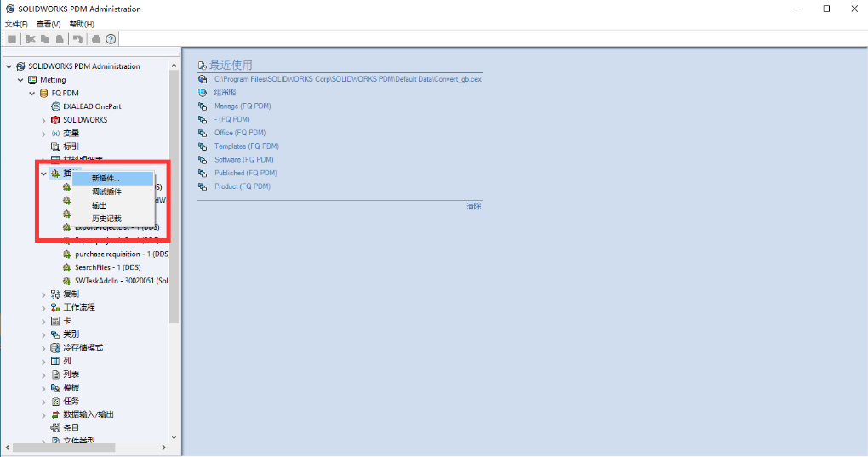Click the Metting server computer icon

32,80
